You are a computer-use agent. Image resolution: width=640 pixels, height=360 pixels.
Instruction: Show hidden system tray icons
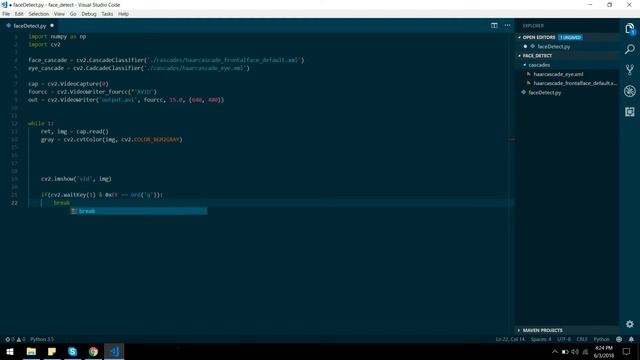[554, 352]
